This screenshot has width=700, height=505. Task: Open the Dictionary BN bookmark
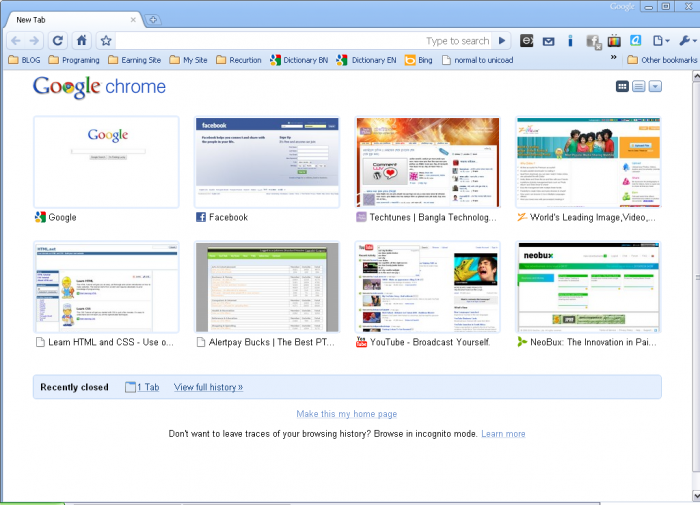coord(299,60)
